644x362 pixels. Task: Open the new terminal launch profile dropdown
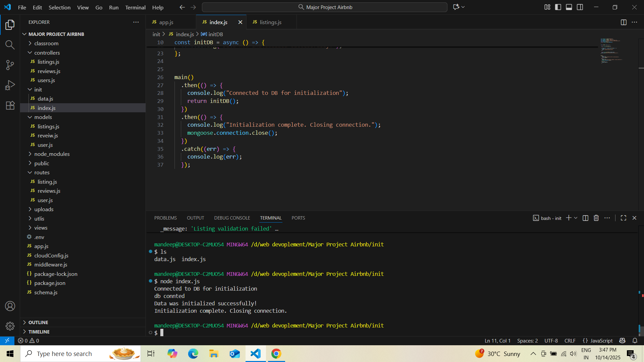[576, 218]
